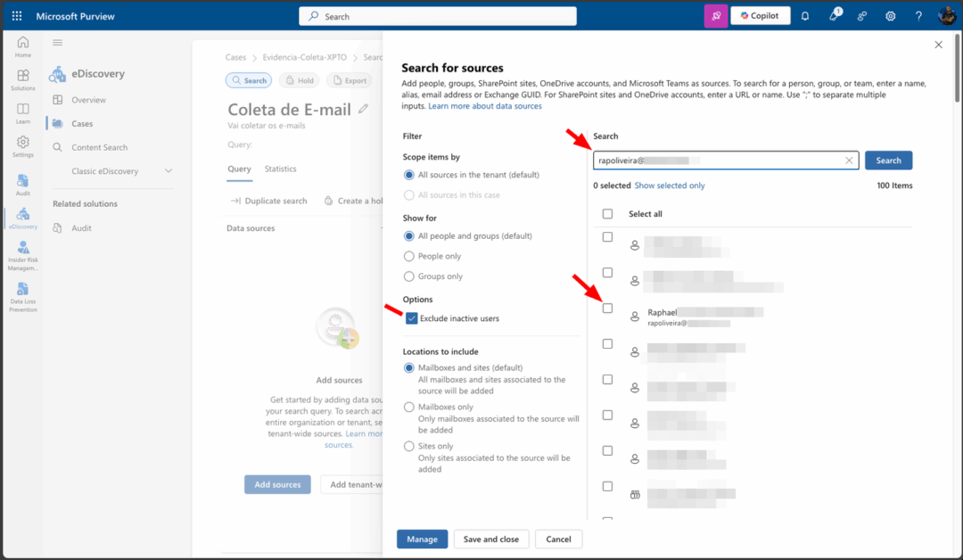Image resolution: width=963 pixels, height=560 pixels.
Task: Select People only radio
Action: coord(409,256)
